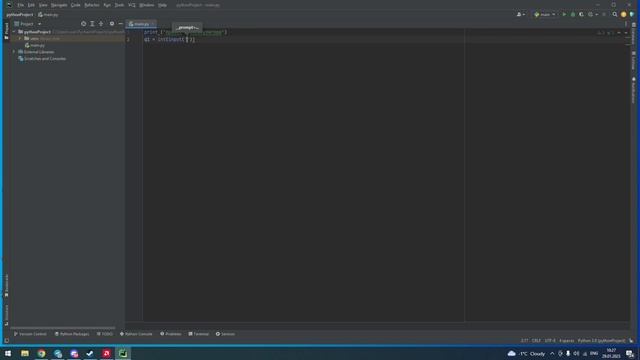Open the Problems tool window

[171, 334]
